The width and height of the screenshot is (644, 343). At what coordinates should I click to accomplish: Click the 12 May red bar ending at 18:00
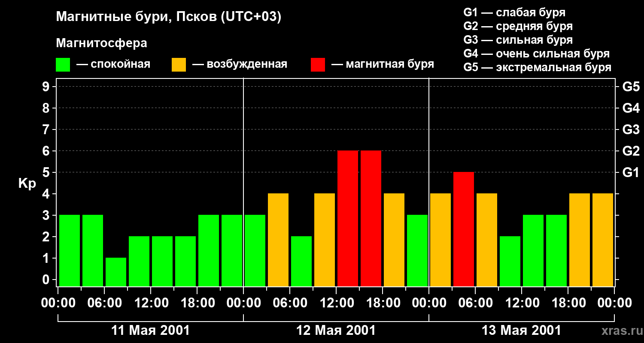[371, 218]
